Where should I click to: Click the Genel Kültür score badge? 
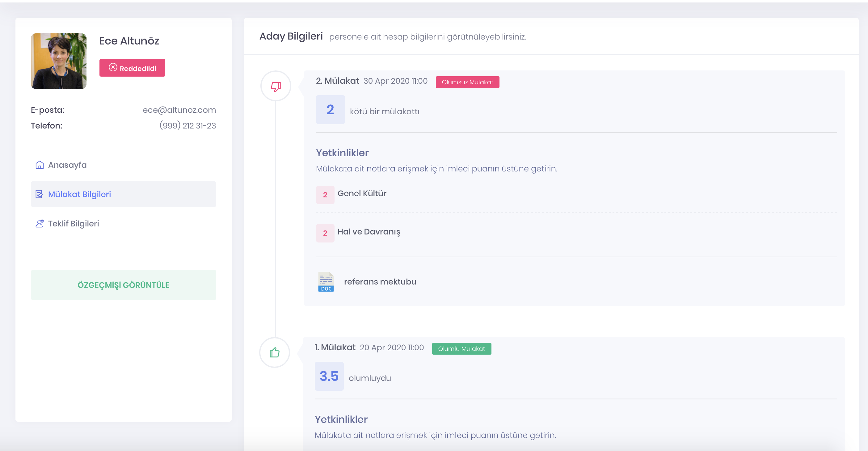(325, 195)
